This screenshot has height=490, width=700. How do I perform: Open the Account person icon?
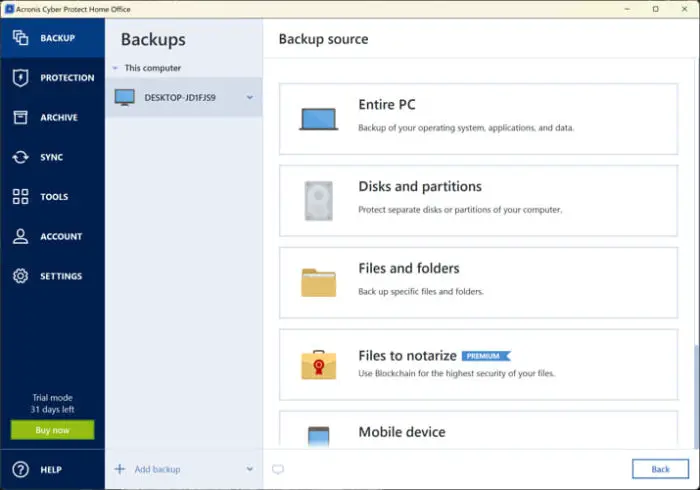tap(20, 236)
